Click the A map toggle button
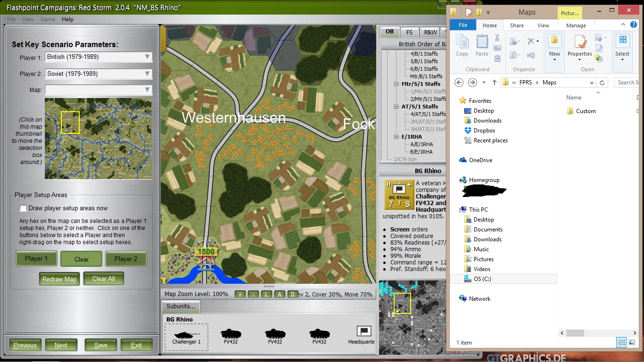Viewport: 644px width, 362px height. 280,294
